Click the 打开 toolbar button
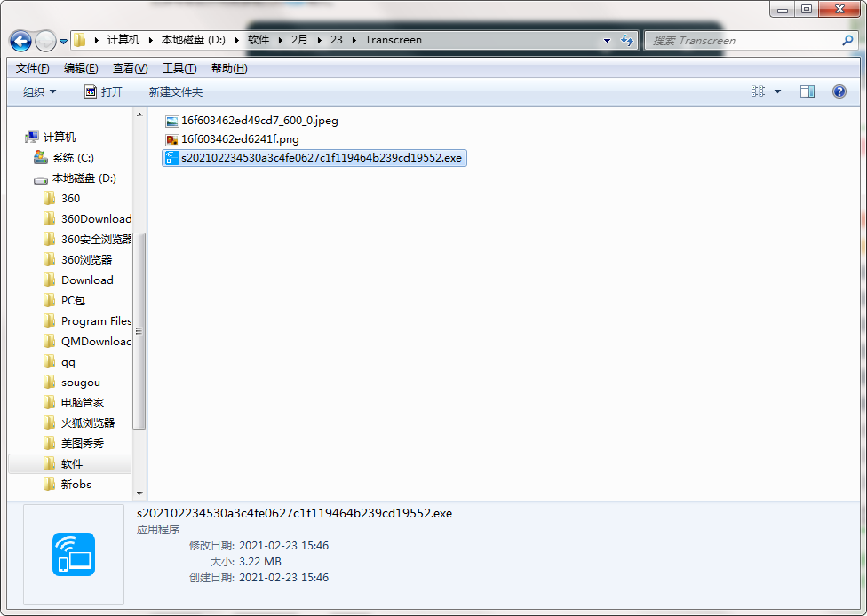This screenshot has width=867, height=616. [x=103, y=91]
